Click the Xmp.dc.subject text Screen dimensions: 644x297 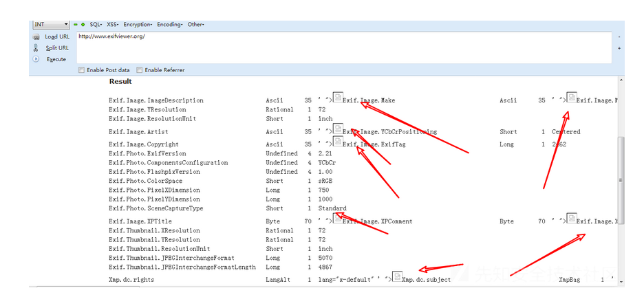[426, 280]
